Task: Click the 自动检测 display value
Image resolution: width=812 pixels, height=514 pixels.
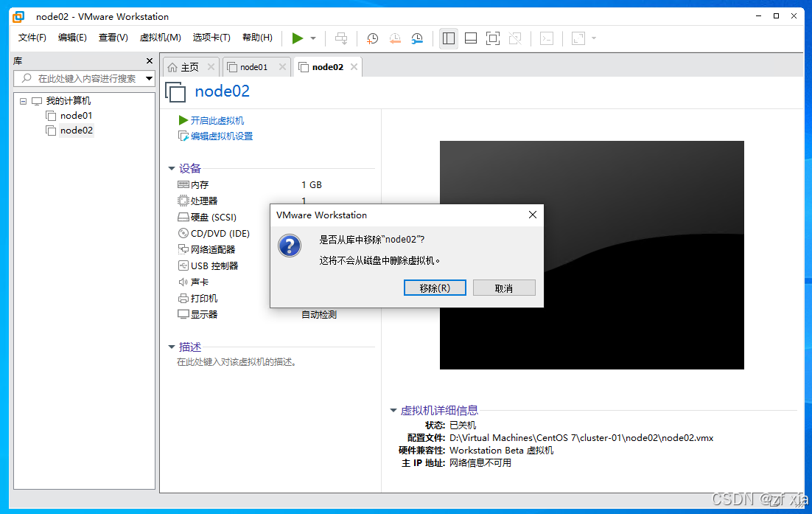Action: pos(319,315)
